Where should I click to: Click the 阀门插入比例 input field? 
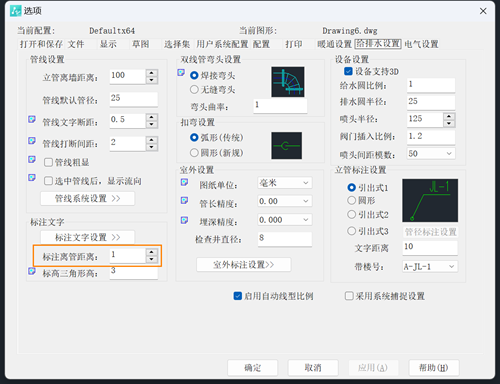pyautogui.click(x=431, y=137)
